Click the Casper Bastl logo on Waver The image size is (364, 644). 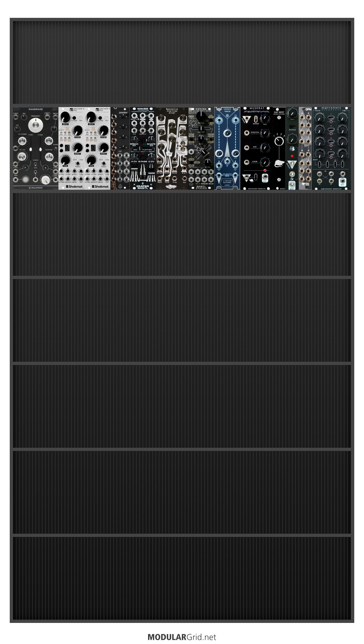[x=142, y=187]
